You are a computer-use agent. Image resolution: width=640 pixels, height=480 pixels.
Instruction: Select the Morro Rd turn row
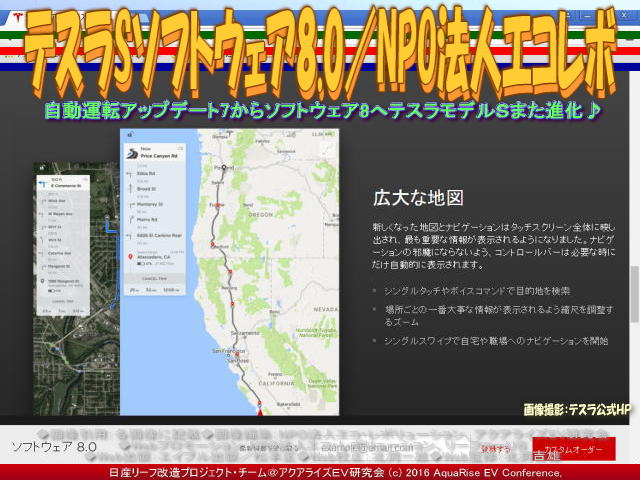155,220
